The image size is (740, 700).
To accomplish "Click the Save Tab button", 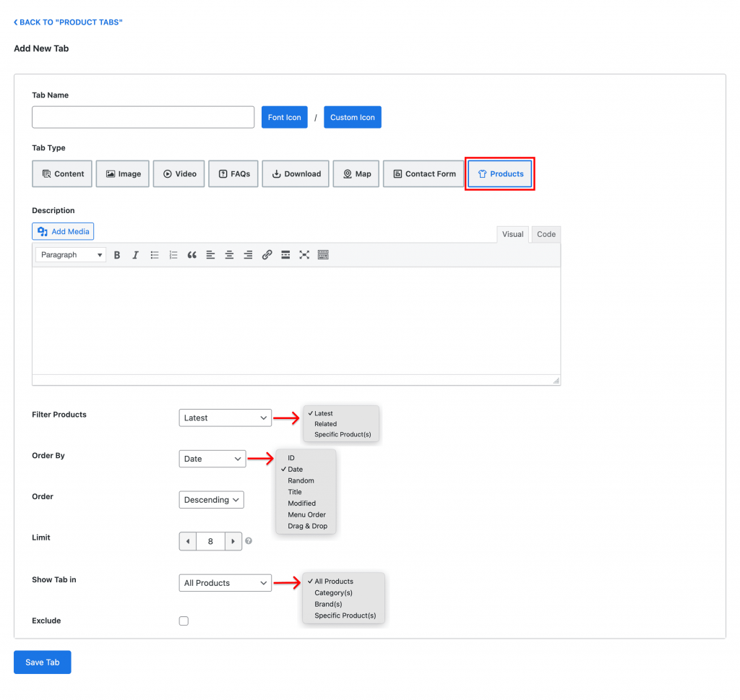I will pyautogui.click(x=43, y=662).
